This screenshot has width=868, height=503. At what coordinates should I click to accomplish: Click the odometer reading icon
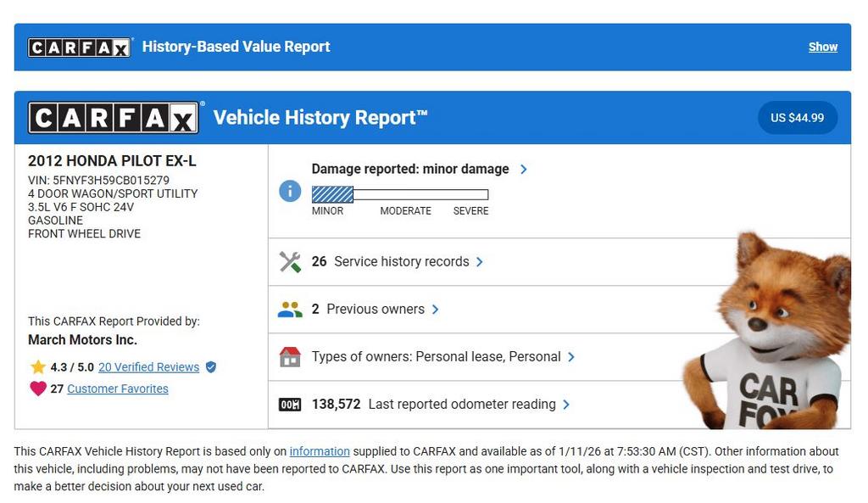tap(290, 405)
